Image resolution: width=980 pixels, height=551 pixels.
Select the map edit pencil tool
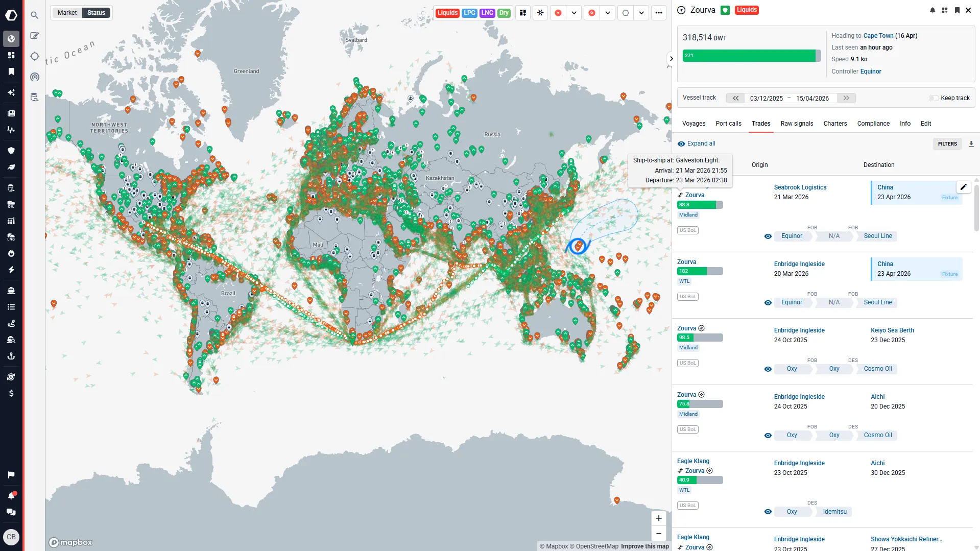pos(35,36)
